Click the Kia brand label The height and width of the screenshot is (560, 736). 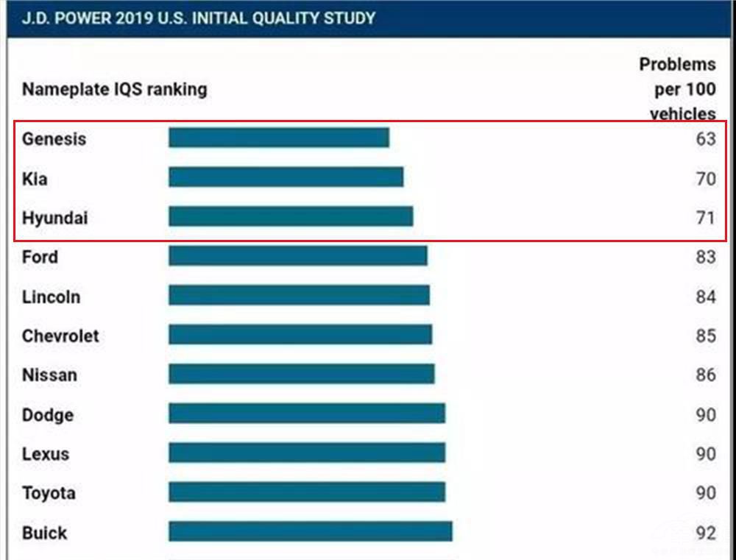coord(35,178)
